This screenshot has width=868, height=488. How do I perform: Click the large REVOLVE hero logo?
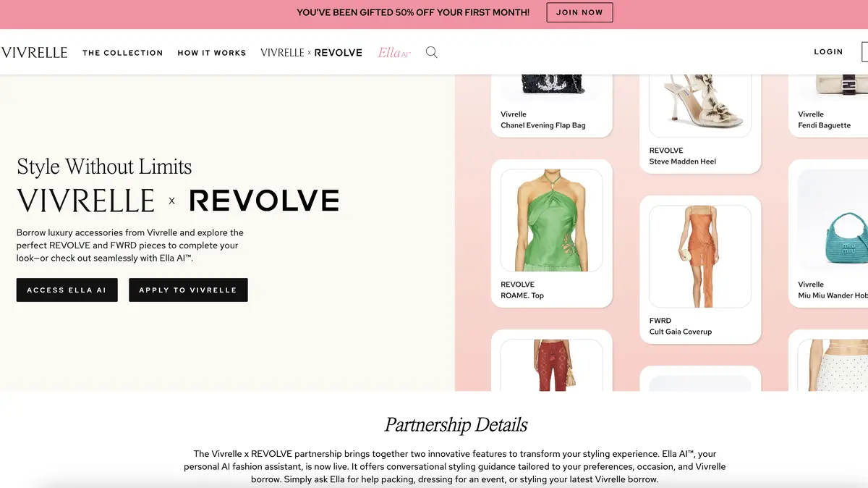point(264,201)
